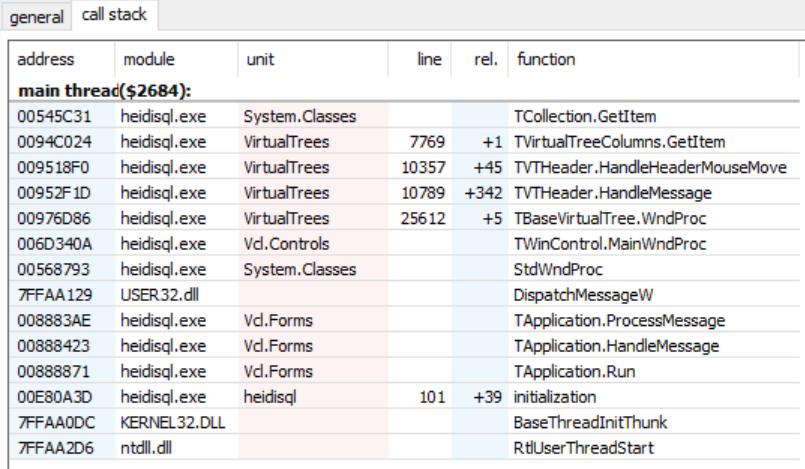Click TCollection.GetItem function entry
The image size is (805, 469).
point(585,116)
